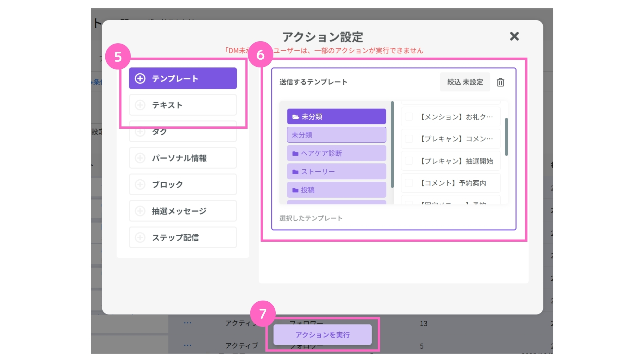
Task: Click plus icon beside パーソナル情報
Action: [140, 158]
